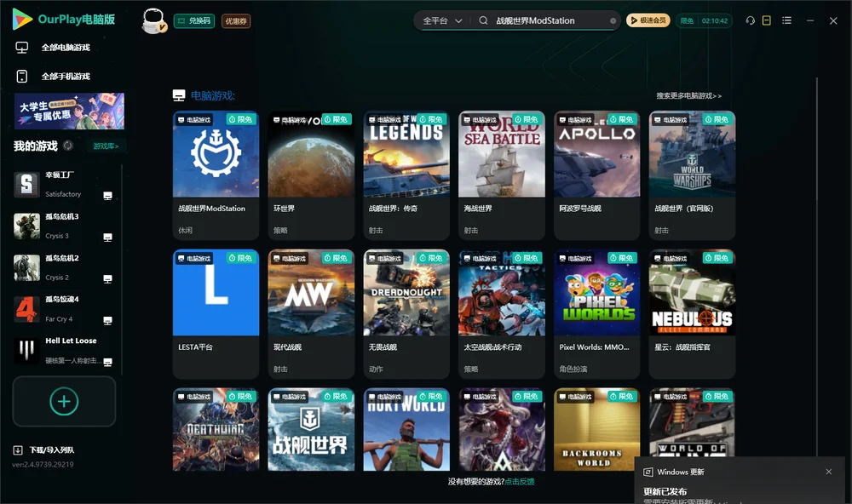
Task: Clear the search box text
Action: [613, 20]
